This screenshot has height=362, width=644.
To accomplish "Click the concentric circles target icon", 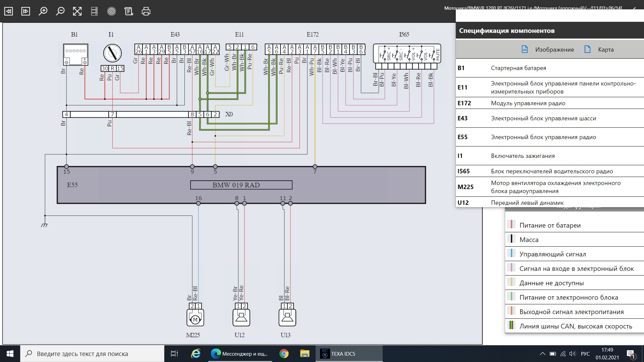I will pos(111,11).
